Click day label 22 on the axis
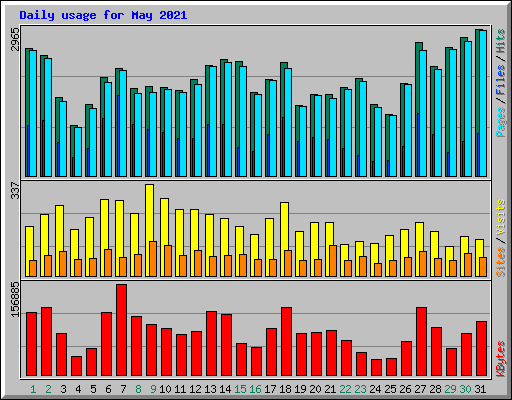This screenshot has height=400, width=512. (345, 389)
